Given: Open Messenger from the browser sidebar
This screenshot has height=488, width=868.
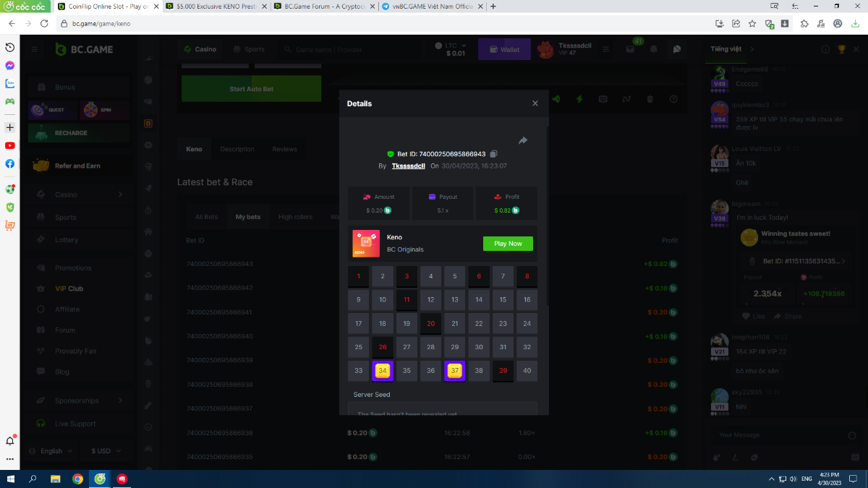Looking at the screenshot, I should click(10, 65).
